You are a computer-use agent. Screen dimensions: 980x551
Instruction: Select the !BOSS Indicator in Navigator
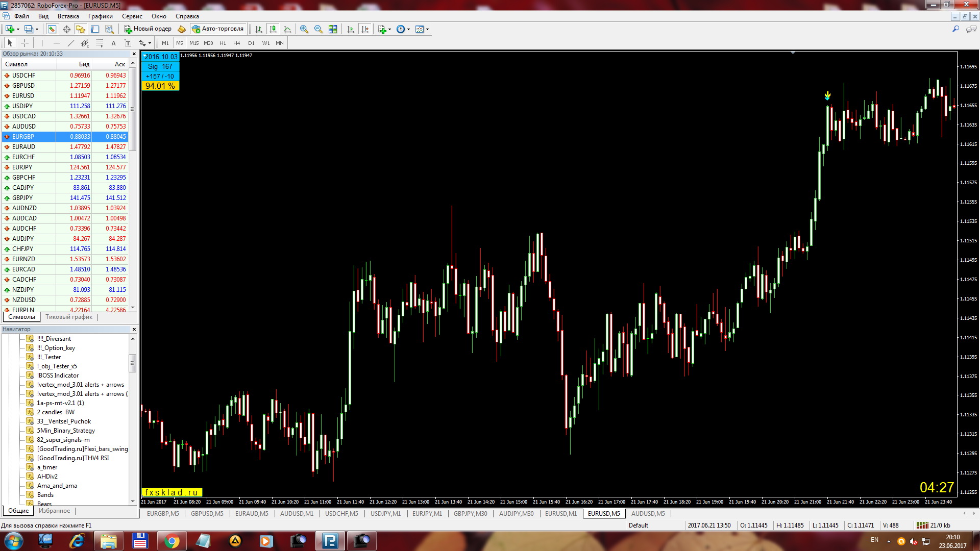point(58,375)
